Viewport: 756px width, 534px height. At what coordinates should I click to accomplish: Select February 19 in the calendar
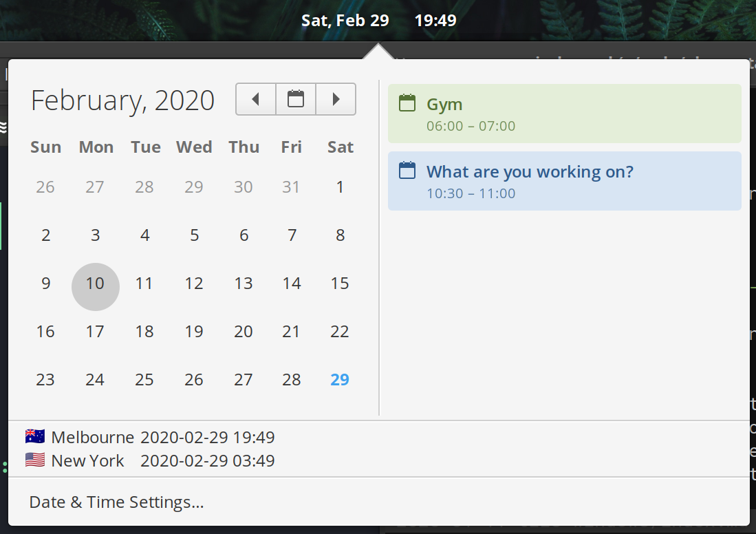click(194, 332)
